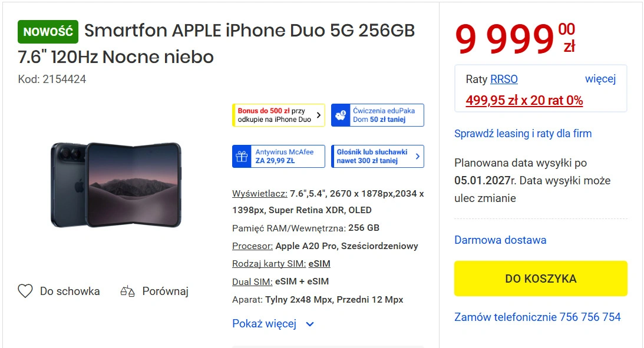The height and width of the screenshot is (348, 644).
Task: Open the Procesor specification link
Action: [x=252, y=246]
